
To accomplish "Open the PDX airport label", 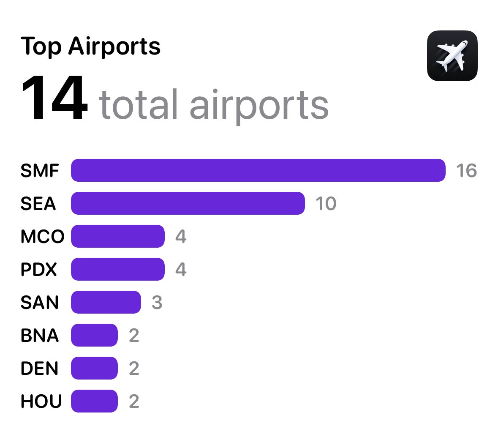I will (39, 270).
